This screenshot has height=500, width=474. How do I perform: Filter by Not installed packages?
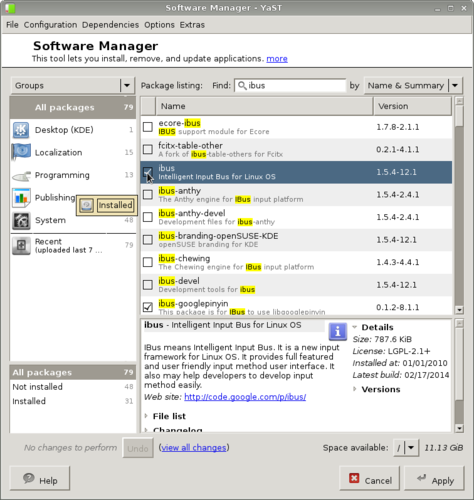pyautogui.click(x=73, y=387)
